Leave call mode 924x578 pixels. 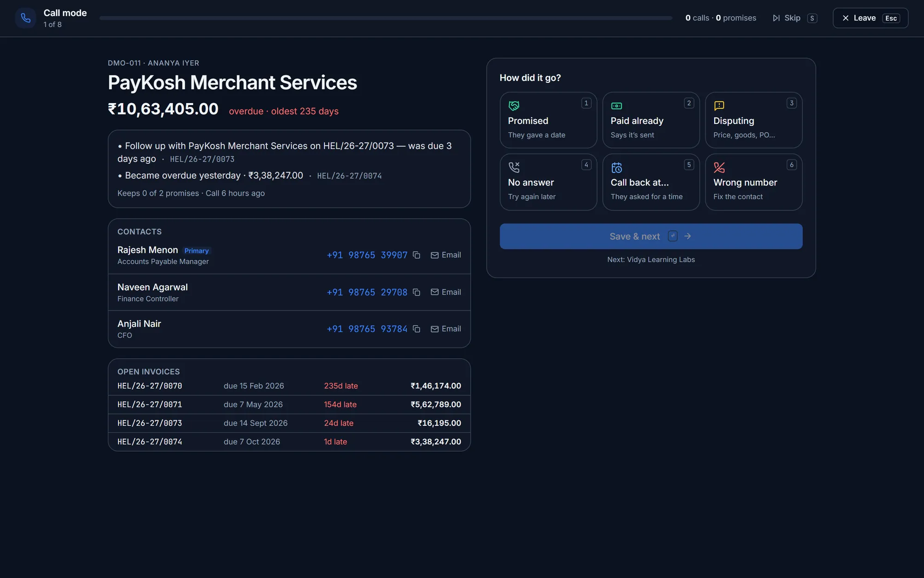pyautogui.click(x=870, y=18)
